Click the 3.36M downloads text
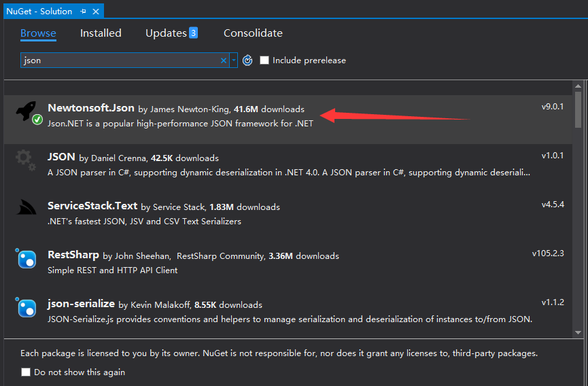This screenshot has width=588, height=386. 304,256
